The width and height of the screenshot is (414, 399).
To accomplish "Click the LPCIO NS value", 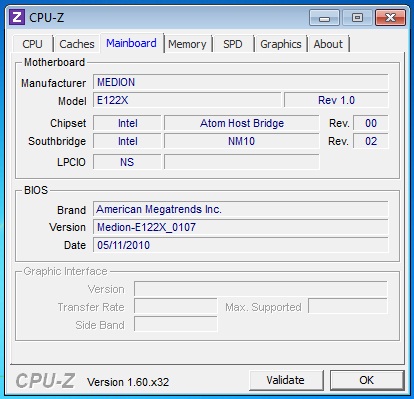I will coord(127,162).
